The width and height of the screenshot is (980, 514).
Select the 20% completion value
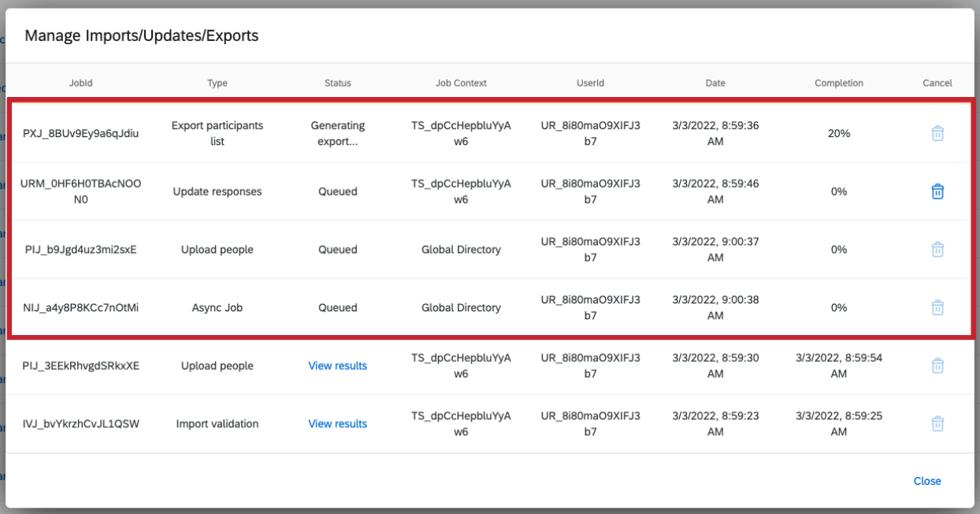click(838, 133)
